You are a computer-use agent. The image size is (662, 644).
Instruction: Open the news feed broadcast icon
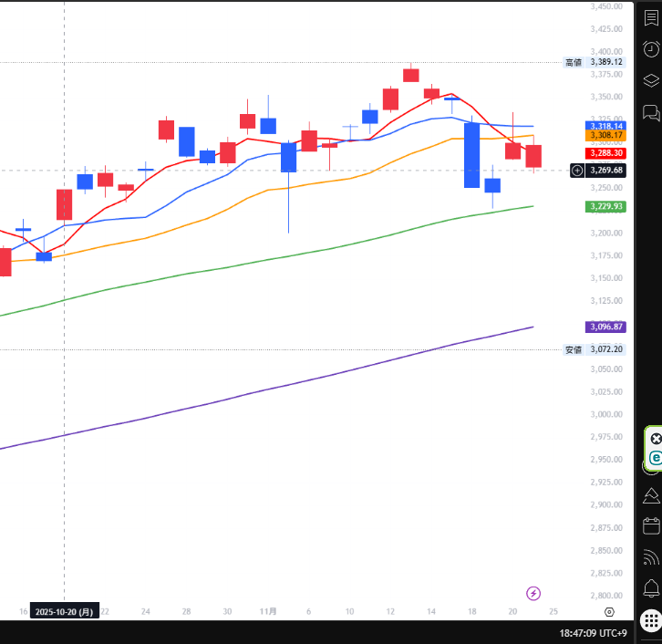[651, 556]
